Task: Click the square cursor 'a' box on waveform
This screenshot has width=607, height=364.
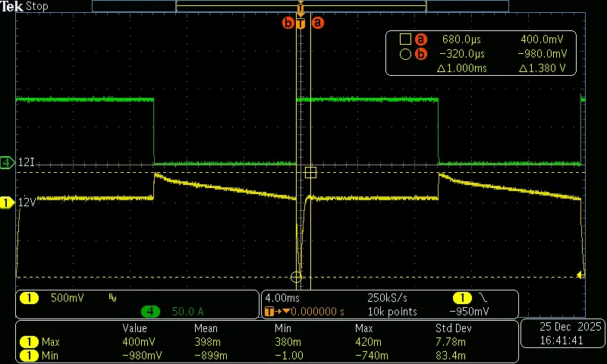Action: [310, 172]
